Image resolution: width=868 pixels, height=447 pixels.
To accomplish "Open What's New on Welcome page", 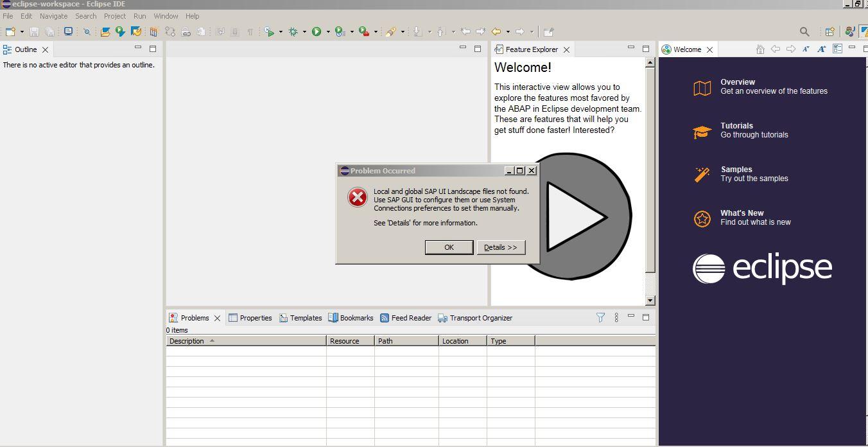I will [x=742, y=213].
